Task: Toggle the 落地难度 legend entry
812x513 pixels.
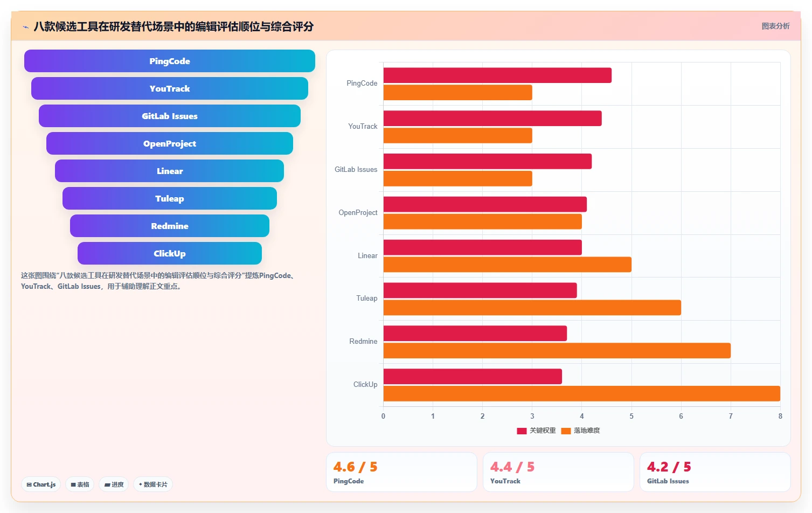Action: (580, 431)
